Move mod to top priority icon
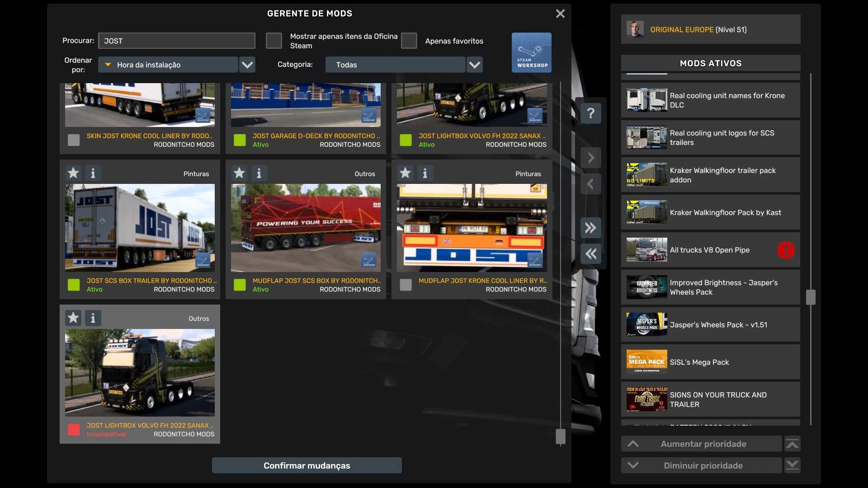The height and width of the screenshot is (488, 868). tap(792, 444)
